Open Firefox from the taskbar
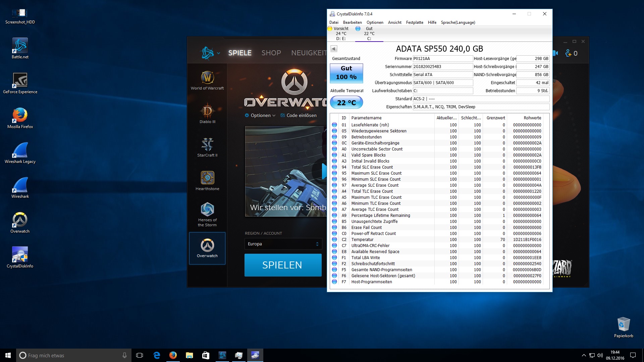 click(173, 355)
